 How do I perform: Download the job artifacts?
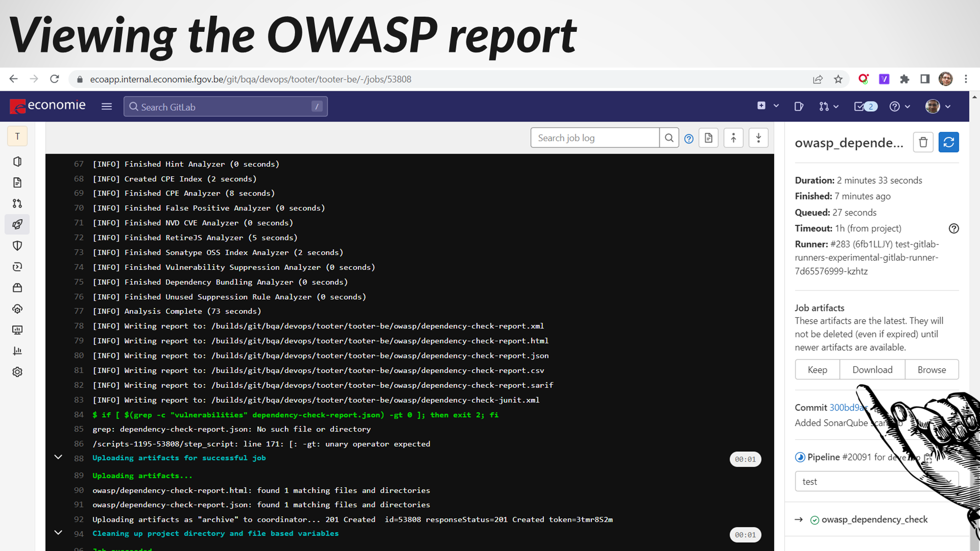872,370
